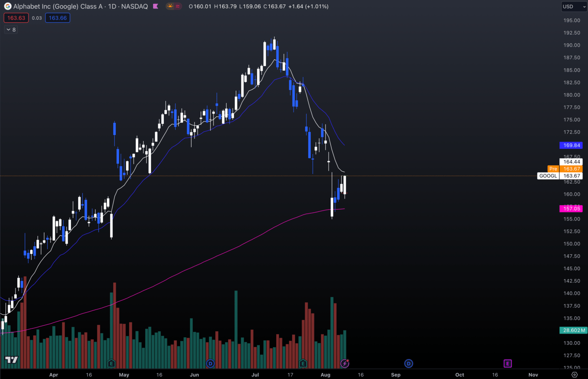Click the 140.00 level on the price scale
Image resolution: width=588 pixels, height=379 pixels.
click(x=572, y=293)
